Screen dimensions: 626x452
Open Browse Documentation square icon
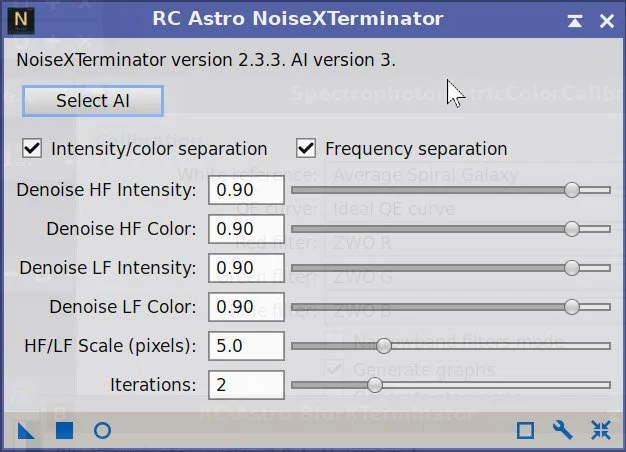pyautogui.click(x=525, y=430)
